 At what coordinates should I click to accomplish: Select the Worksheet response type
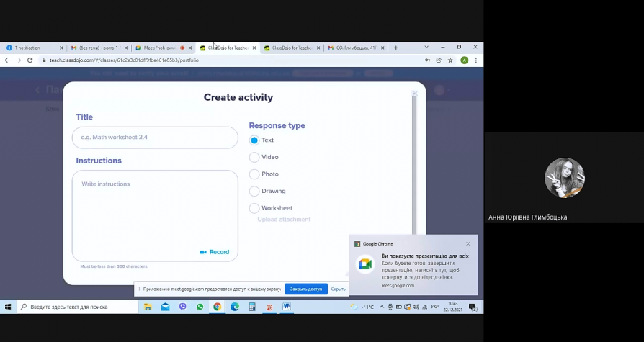254,209
